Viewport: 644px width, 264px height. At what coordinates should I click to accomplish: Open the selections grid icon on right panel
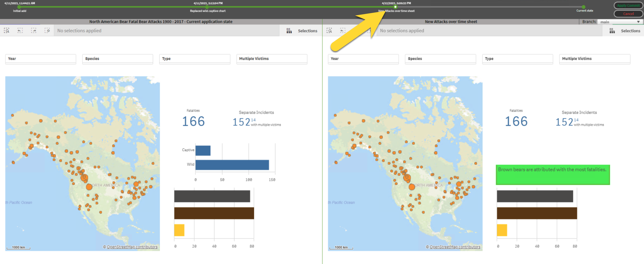click(612, 31)
